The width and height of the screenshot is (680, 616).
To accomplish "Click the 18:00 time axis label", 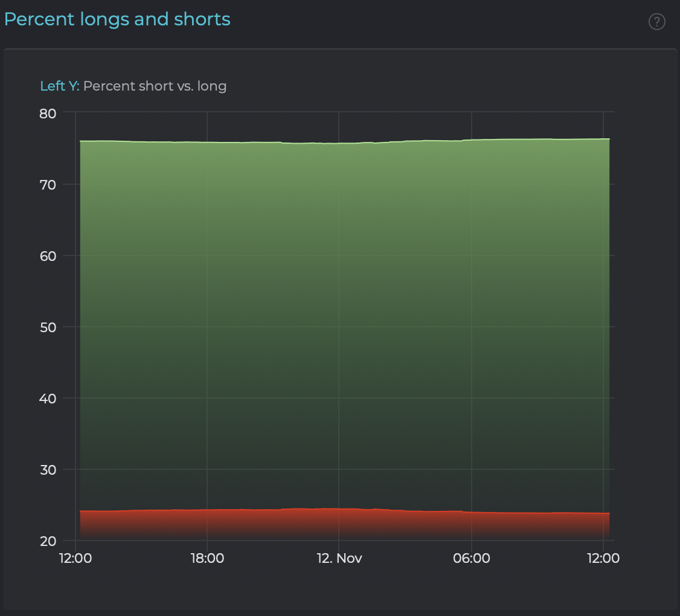I will [207, 558].
